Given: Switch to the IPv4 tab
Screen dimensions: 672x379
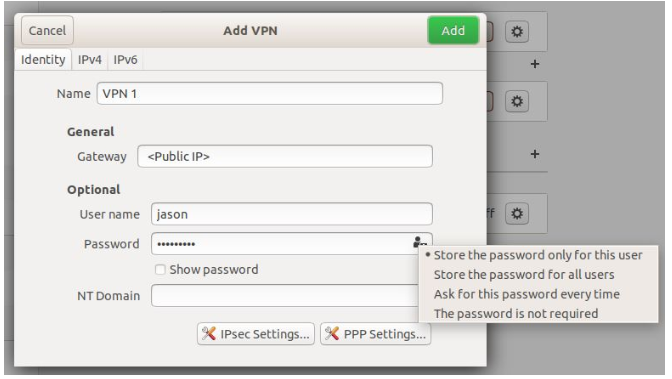Looking at the screenshot, I should (90, 60).
